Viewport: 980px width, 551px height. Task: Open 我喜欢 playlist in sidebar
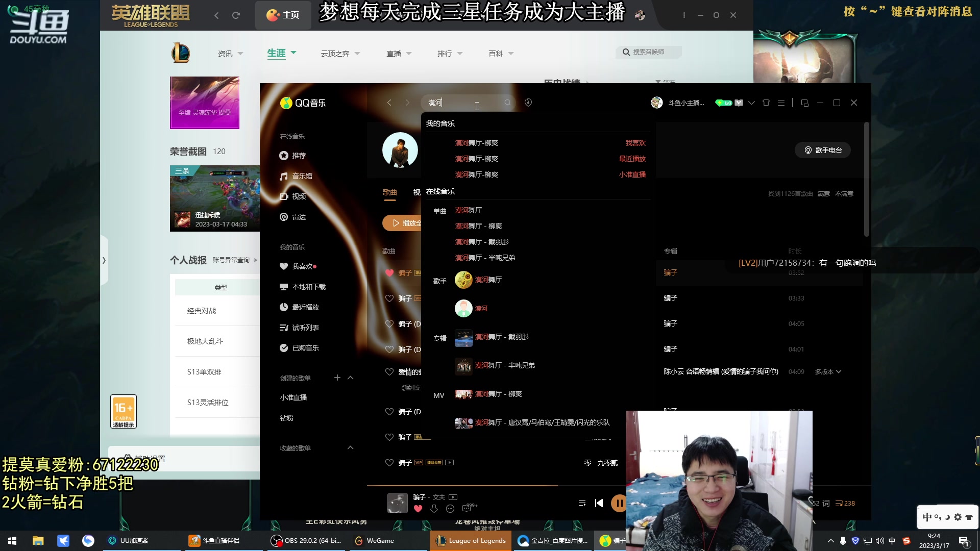click(x=298, y=266)
